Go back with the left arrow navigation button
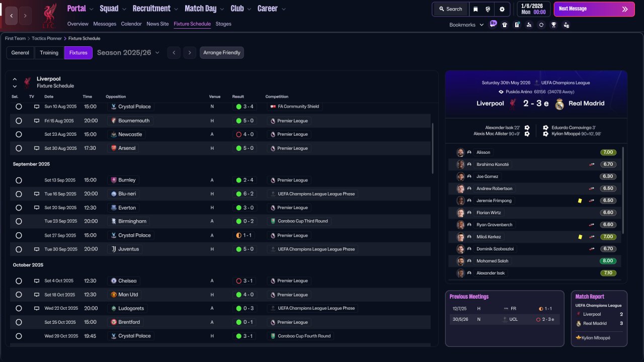The image size is (644, 362). [x=12, y=16]
